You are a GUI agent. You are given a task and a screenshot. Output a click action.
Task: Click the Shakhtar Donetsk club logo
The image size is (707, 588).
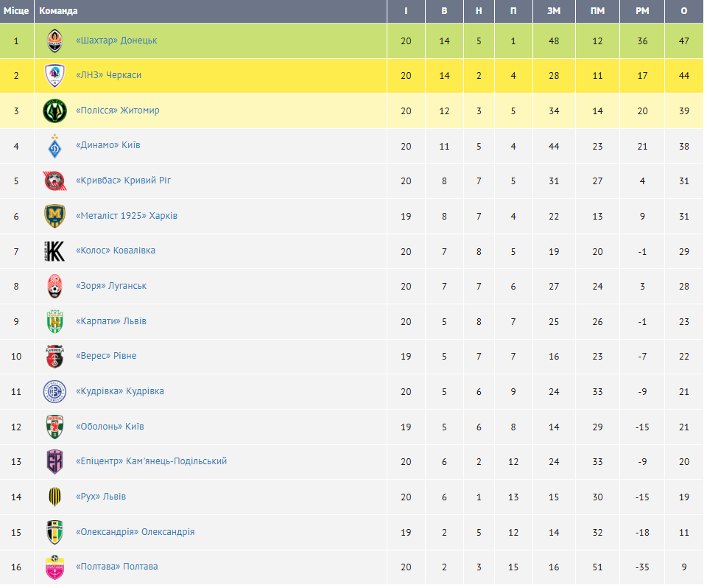point(54,41)
